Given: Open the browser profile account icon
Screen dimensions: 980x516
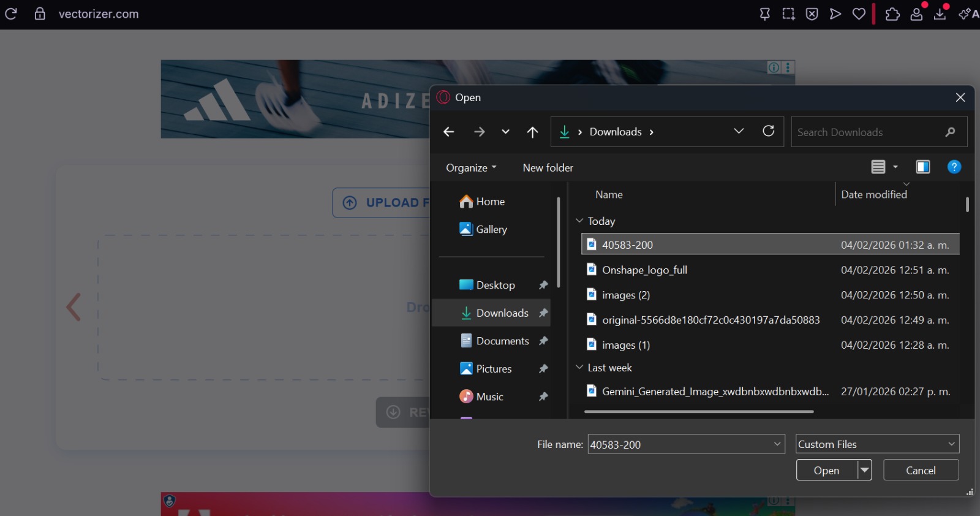Looking at the screenshot, I should coord(917,14).
